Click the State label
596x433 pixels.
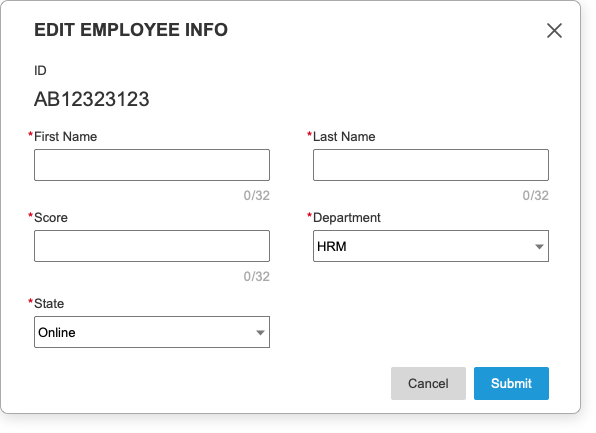pos(49,303)
